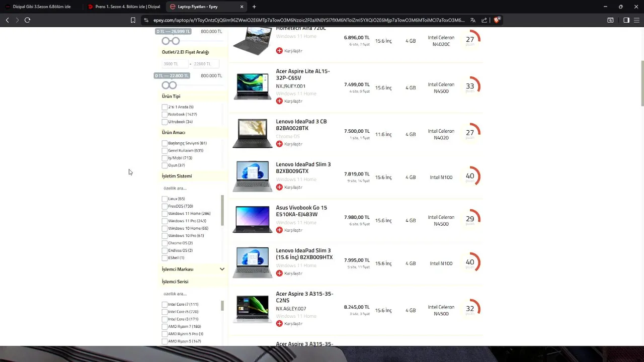This screenshot has width=644, height=362.
Task: Tick the 2'si 1 Arada checkbox
Action: click(x=165, y=107)
